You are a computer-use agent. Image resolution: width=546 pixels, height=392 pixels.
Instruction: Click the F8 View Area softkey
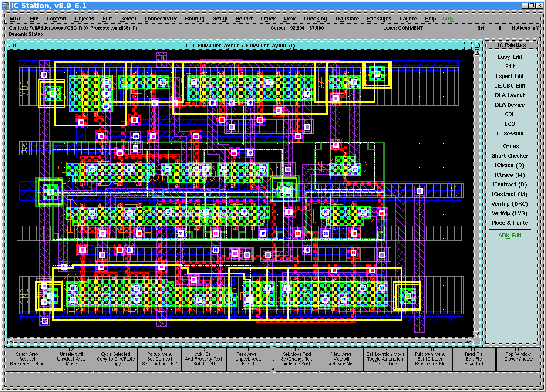tap(341, 359)
